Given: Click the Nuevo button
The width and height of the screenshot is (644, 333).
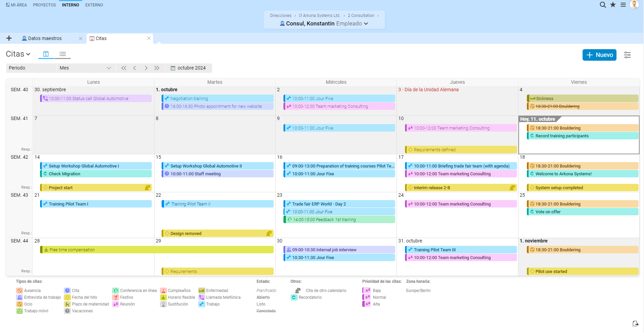Looking at the screenshot, I should point(599,55).
